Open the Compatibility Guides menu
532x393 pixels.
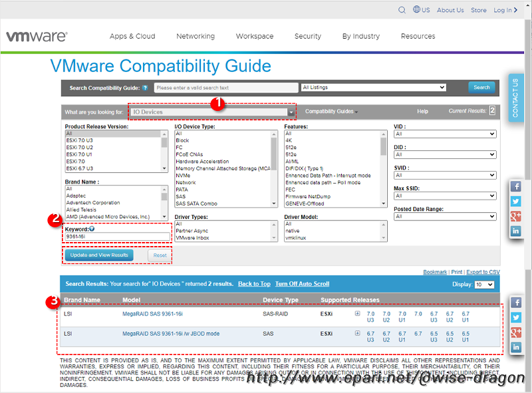click(x=331, y=111)
